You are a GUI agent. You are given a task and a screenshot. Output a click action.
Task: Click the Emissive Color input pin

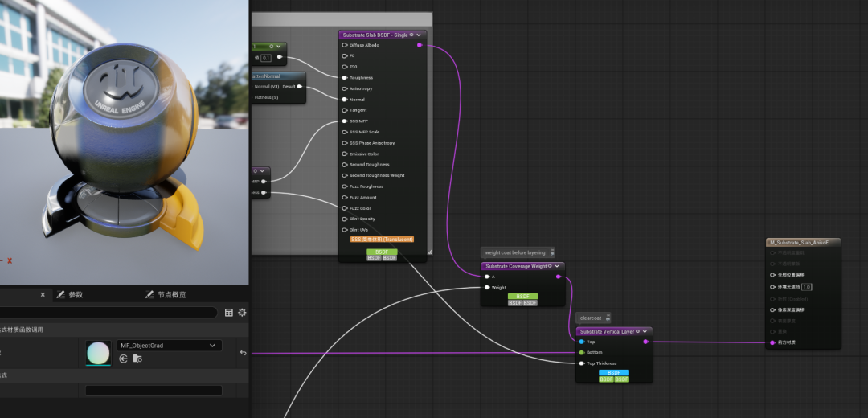point(345,154)
